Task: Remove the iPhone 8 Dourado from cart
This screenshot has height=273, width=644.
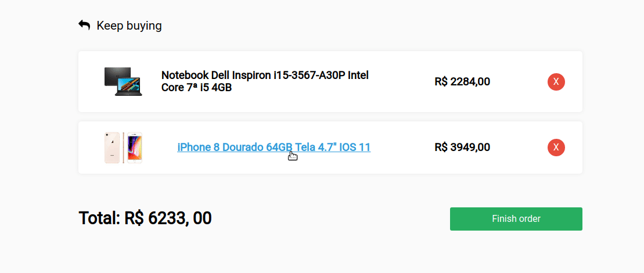Action: coord(556,148)
